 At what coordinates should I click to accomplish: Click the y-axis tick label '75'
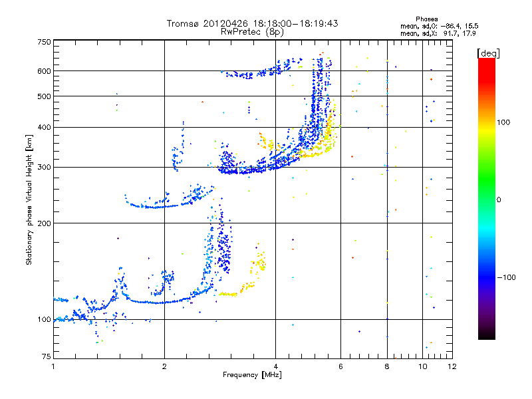point(47,356)
